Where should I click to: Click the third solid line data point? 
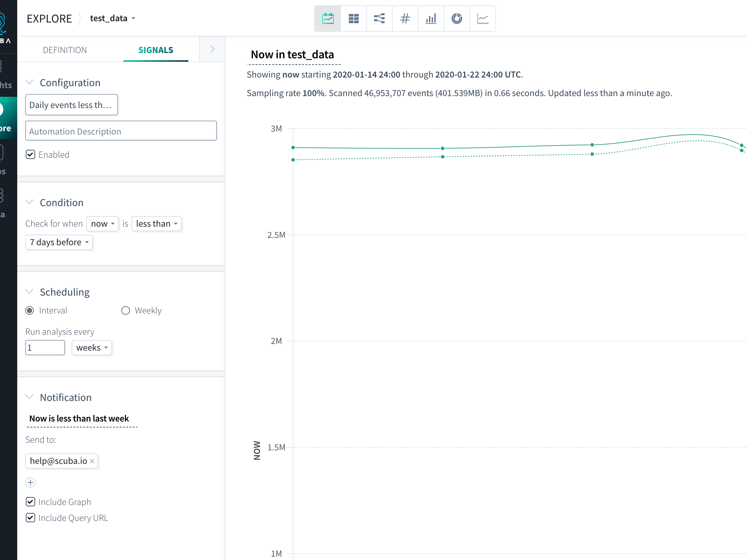tap(592, 144)
